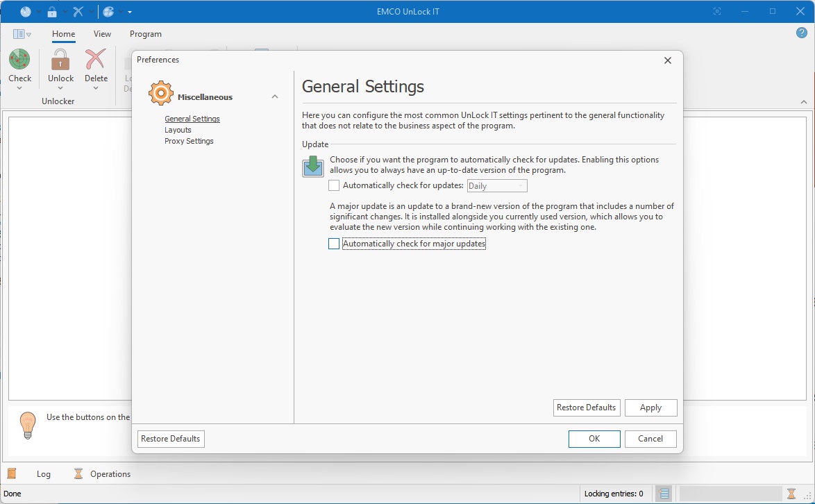The width and height of the screenshot is (815, 504).
Task: Close the Preferences dialog
Action: coord(668,61)
